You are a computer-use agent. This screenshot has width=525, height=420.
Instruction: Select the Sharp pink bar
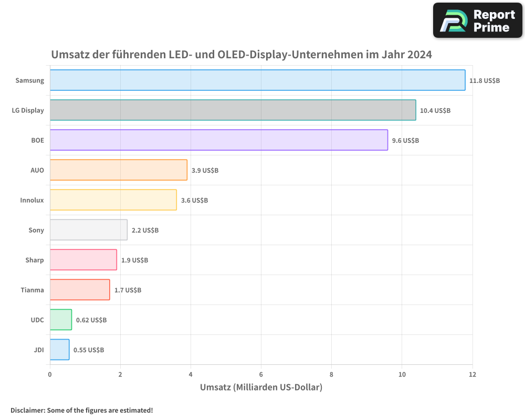pyautogui.click(x=83, y=260)
